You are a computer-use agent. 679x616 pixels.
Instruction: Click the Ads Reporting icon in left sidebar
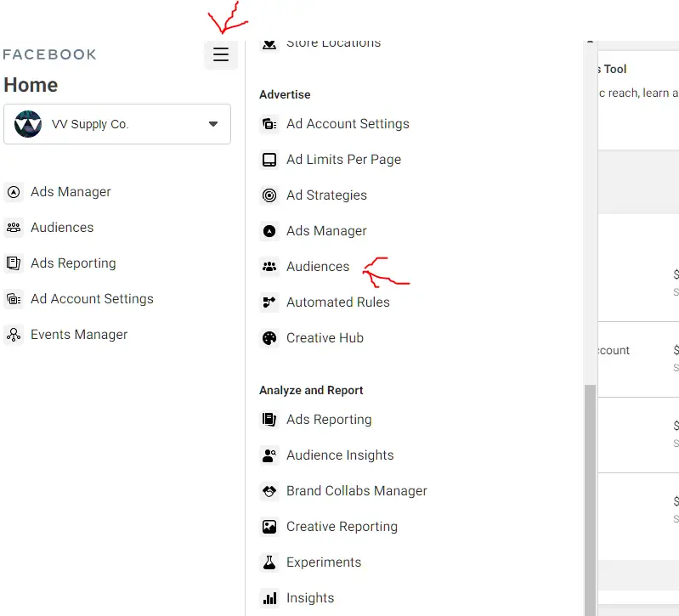tap(14, 263)
